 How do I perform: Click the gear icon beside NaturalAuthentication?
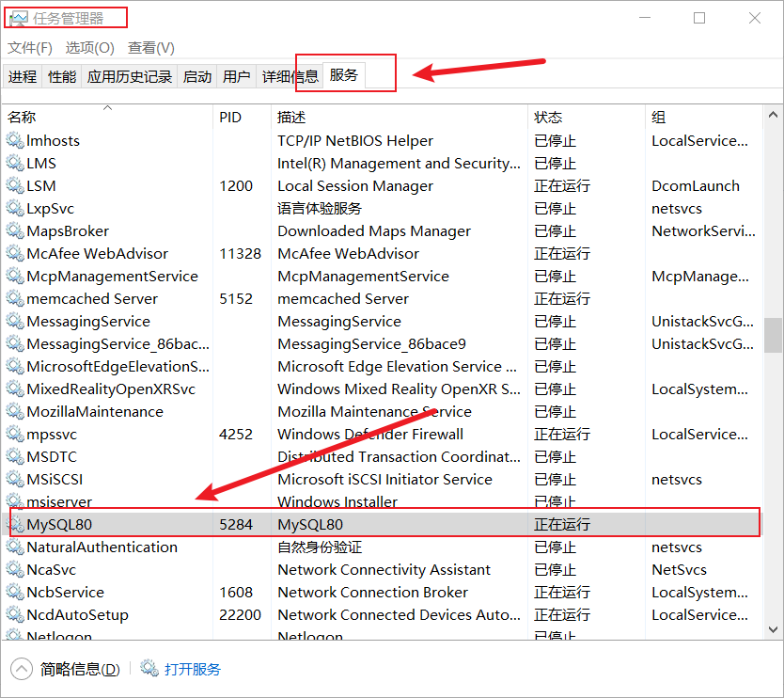coord(15,547)
